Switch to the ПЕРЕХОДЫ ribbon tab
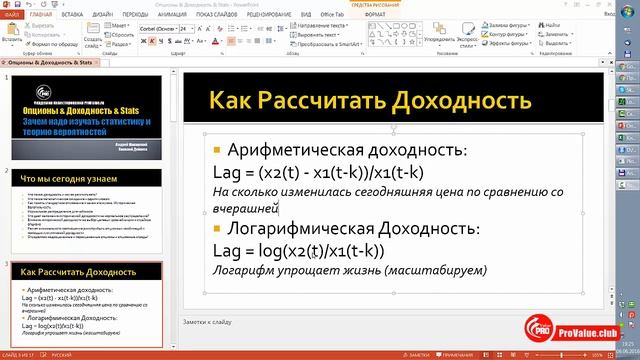 click(136, 15)
